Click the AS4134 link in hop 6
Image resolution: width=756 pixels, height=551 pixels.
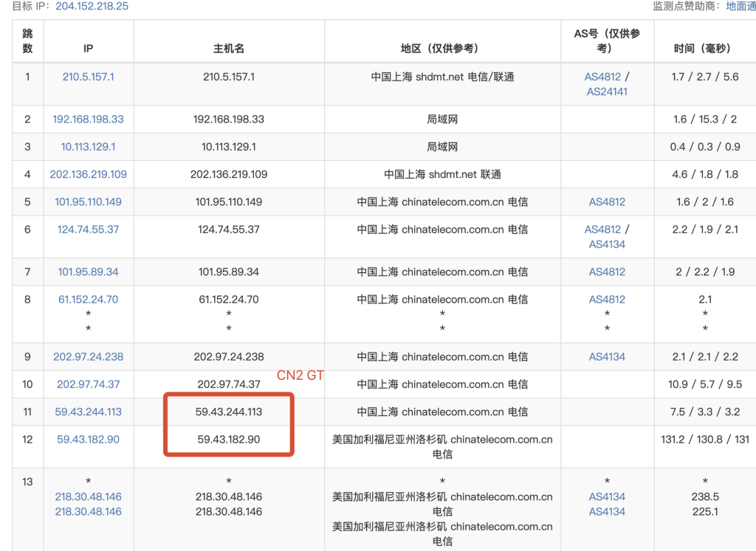pos(606,244)
